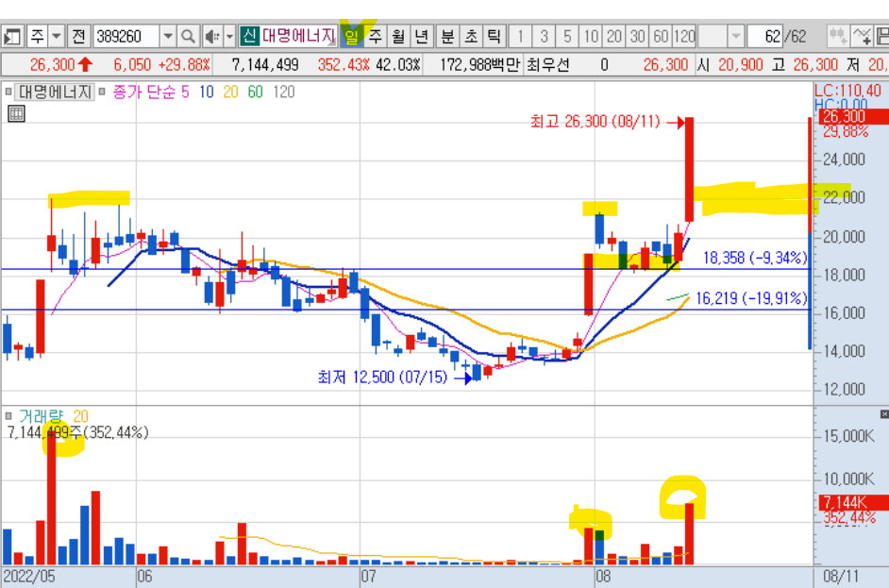Select the 10 interval button
This screenshot has height=588, width=889.
click(x=591, y=37)
